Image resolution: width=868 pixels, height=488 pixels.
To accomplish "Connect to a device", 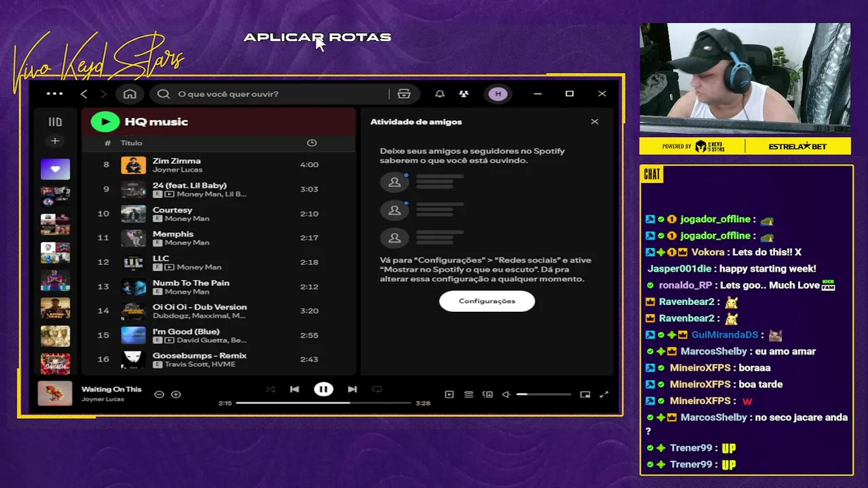I will (x=488, y=394).
